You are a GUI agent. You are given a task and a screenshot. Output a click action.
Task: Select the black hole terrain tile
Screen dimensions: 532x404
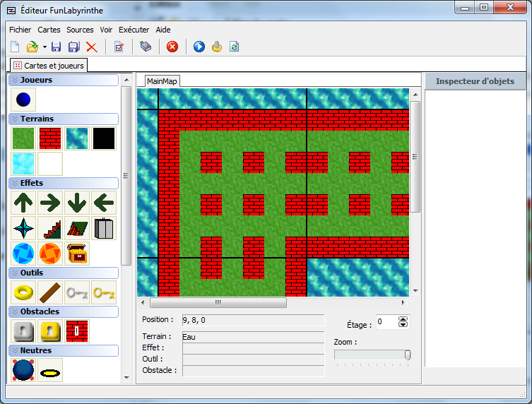104,138
